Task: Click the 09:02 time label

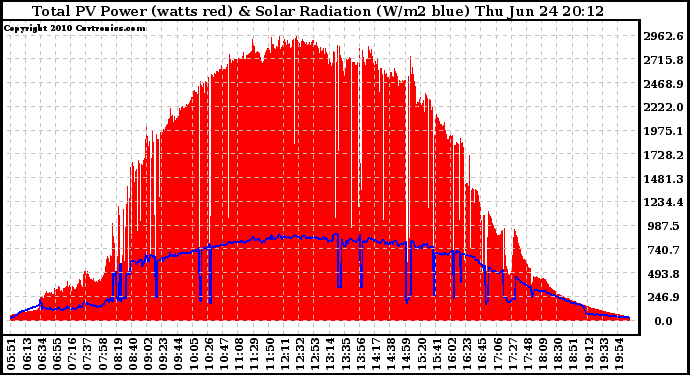Action: point(148,354)
